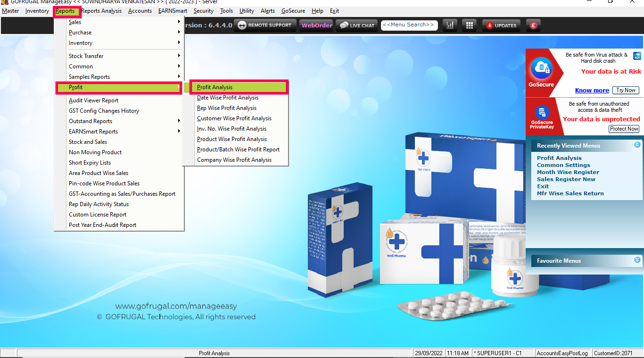Expand the Favourite Menus panel

(637, 260)
